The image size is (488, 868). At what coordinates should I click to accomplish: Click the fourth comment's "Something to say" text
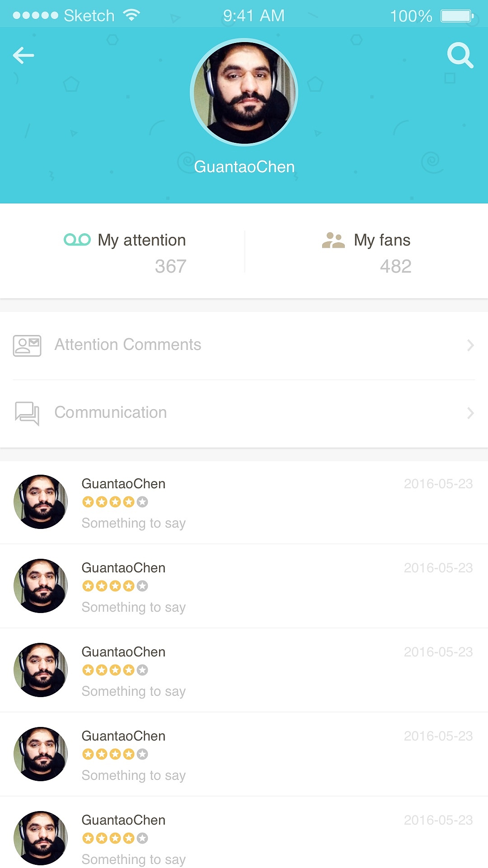pyautogui.click(x=133, y=775)
